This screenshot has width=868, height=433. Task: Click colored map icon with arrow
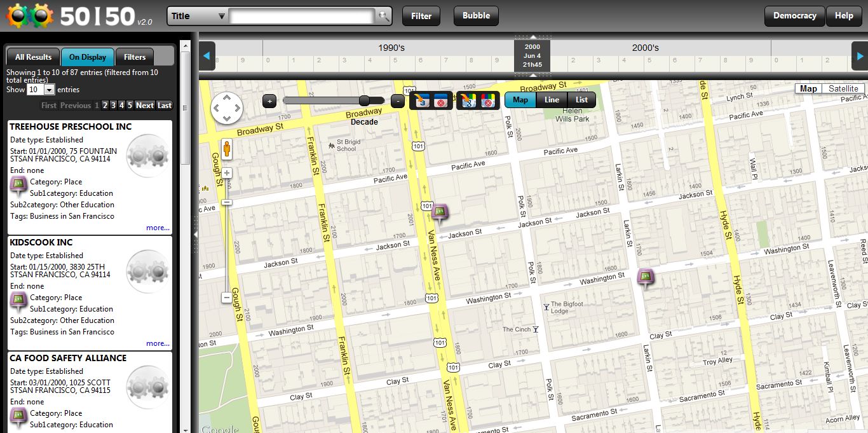468,100
